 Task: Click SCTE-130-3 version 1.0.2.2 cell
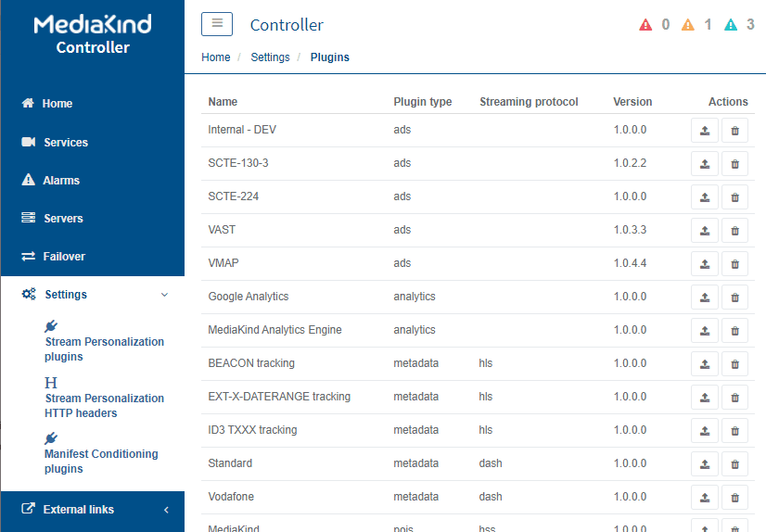[631, 163]
